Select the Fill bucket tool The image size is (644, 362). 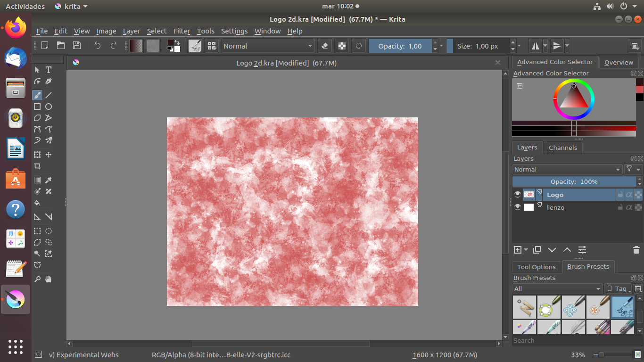[37, 203]
